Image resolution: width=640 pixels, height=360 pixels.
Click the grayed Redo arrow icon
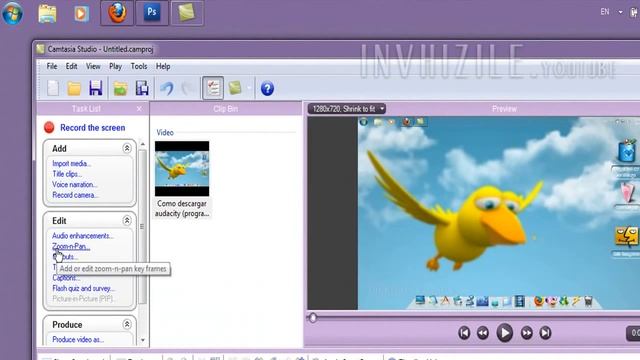pyautogui.click(x=187, y=88)
